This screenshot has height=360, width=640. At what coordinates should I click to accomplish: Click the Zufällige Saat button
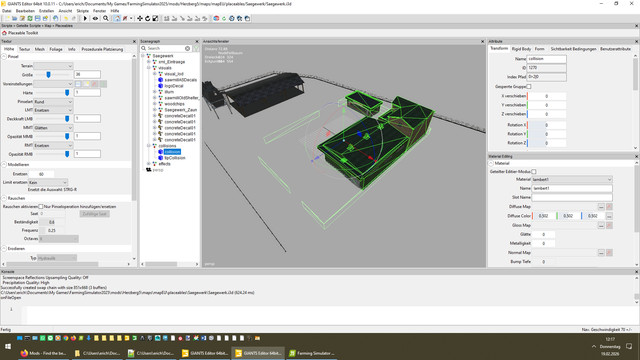pyautogui.click(x=94, y=214)
